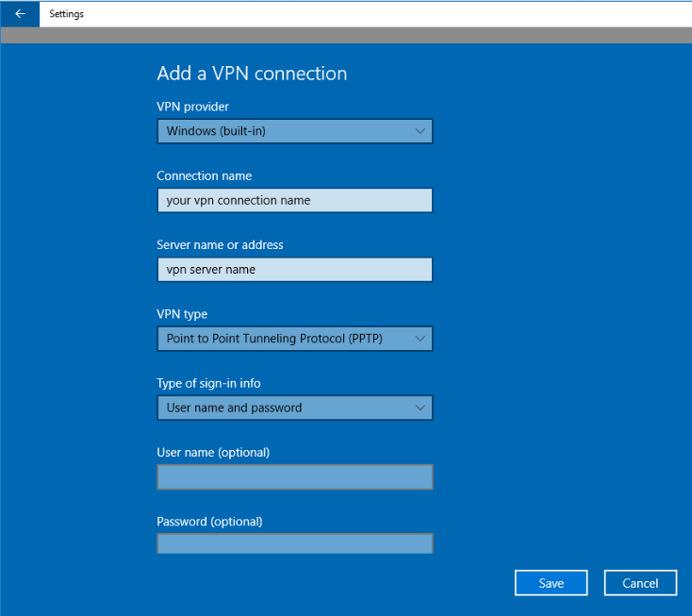The image size is (692, 616).
Task: Click the 'Settings' window title text
Action: coord(66,14)
